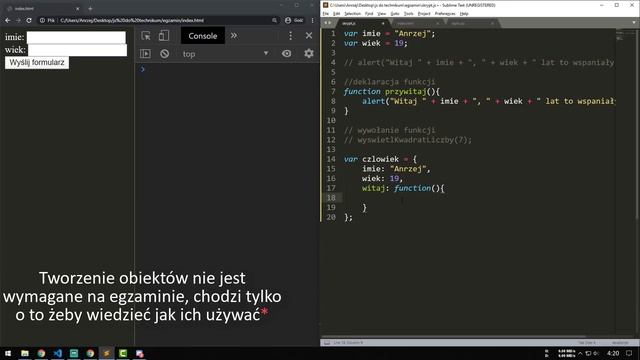The height and width of the screenshot is (360, 640).
Task: Open the Sublime Text Selection menu
Action: (352, 13)
